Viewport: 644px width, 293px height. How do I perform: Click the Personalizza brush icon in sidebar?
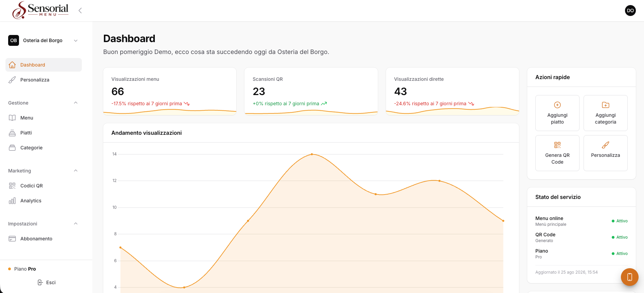point(12,80)
